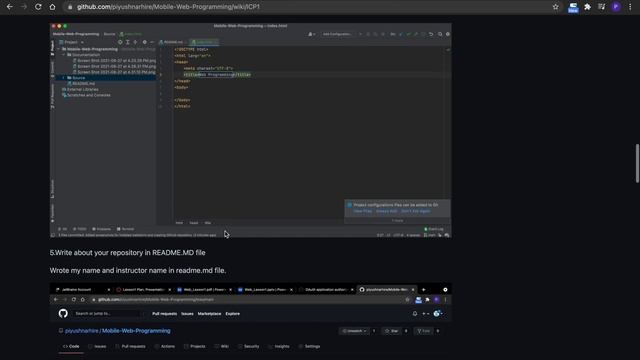The image size is (640, 360).
Task: In the GitHub screenshot, click the notifications bell icon
Action: [415, 313]
